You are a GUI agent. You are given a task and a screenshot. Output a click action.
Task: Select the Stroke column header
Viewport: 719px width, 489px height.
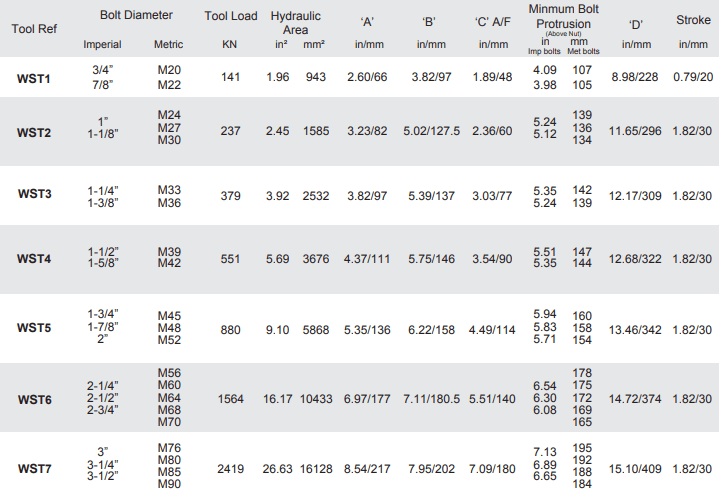[693, 19]
